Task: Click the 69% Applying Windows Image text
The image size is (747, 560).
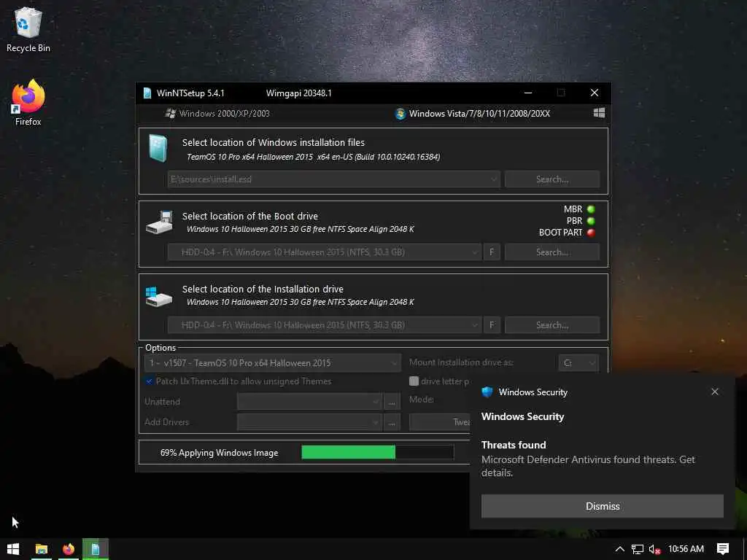Action: coord(219,452)
